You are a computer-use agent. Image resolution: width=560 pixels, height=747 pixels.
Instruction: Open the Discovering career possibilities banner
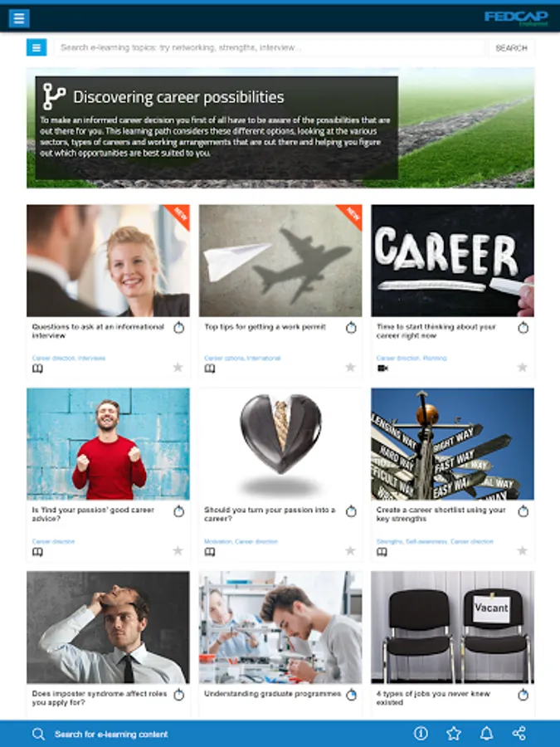(x=280, y=128)
